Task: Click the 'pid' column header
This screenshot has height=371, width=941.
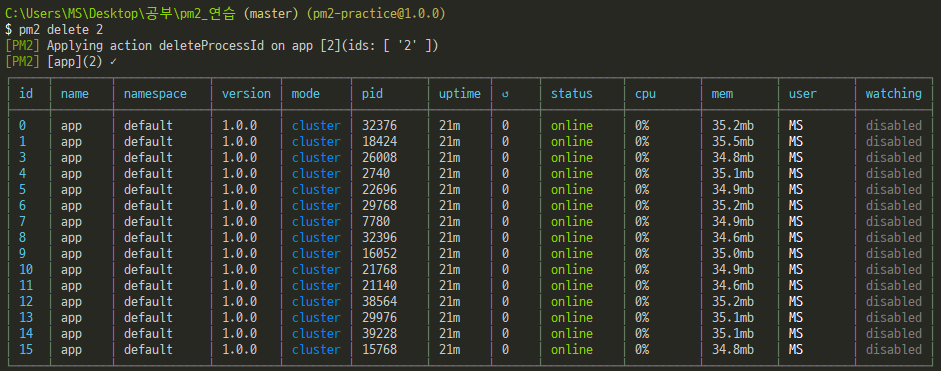Action: pyautogui.click(x=372, y=94)
